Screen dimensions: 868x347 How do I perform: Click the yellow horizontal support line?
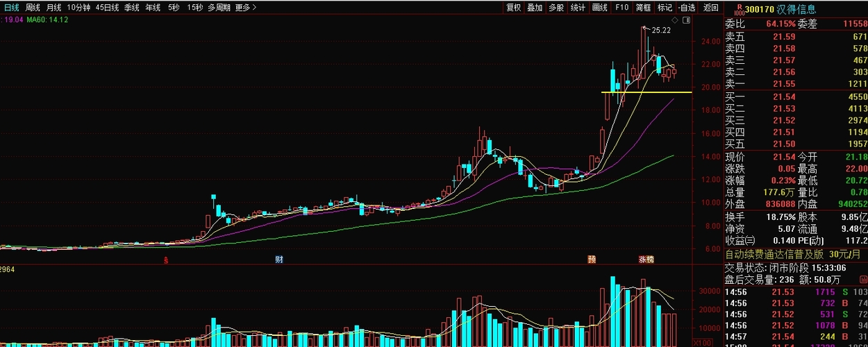coord(646,92)
